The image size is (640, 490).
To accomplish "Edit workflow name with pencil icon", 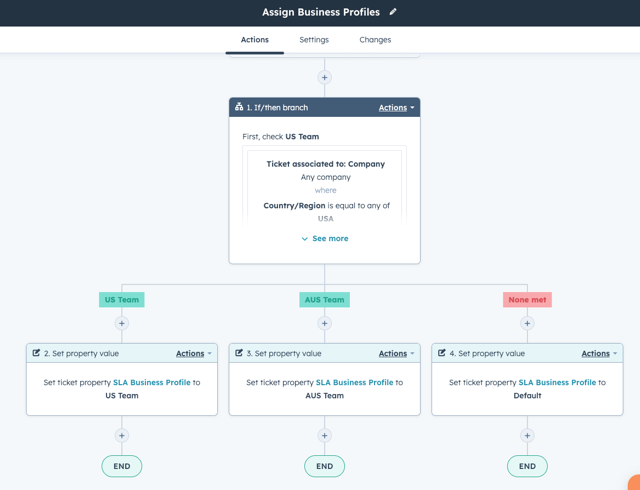I will [393, 12].
